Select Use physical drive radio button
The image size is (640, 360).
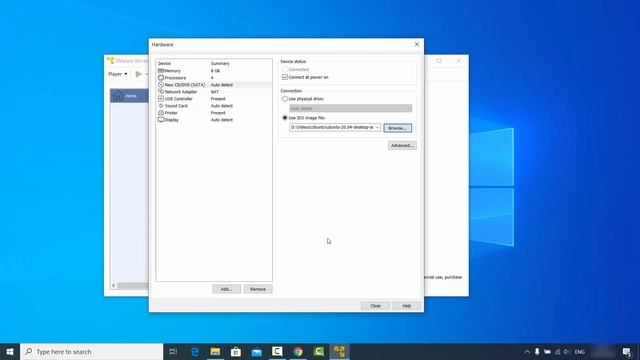[x=285, y=99]
